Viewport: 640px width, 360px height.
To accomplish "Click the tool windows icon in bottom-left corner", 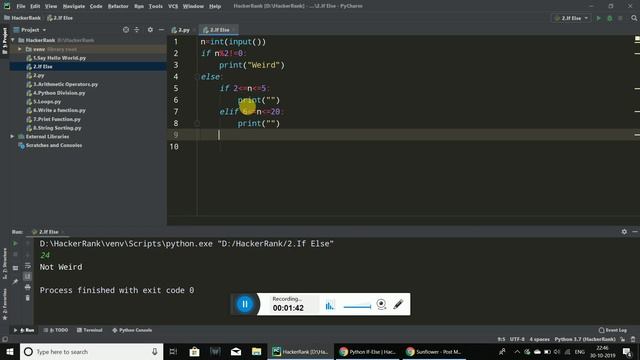I will pos(5,339).
